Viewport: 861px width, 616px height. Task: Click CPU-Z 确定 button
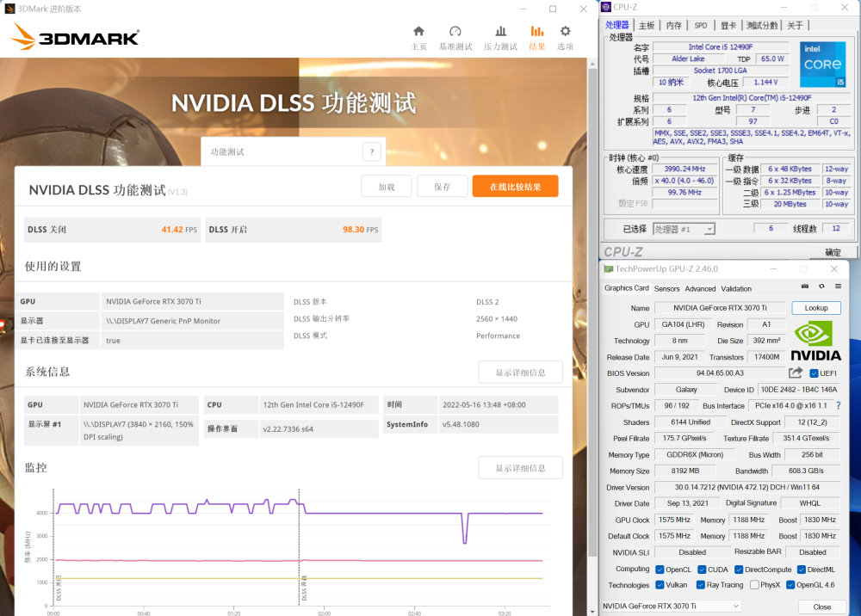(833, 252)
